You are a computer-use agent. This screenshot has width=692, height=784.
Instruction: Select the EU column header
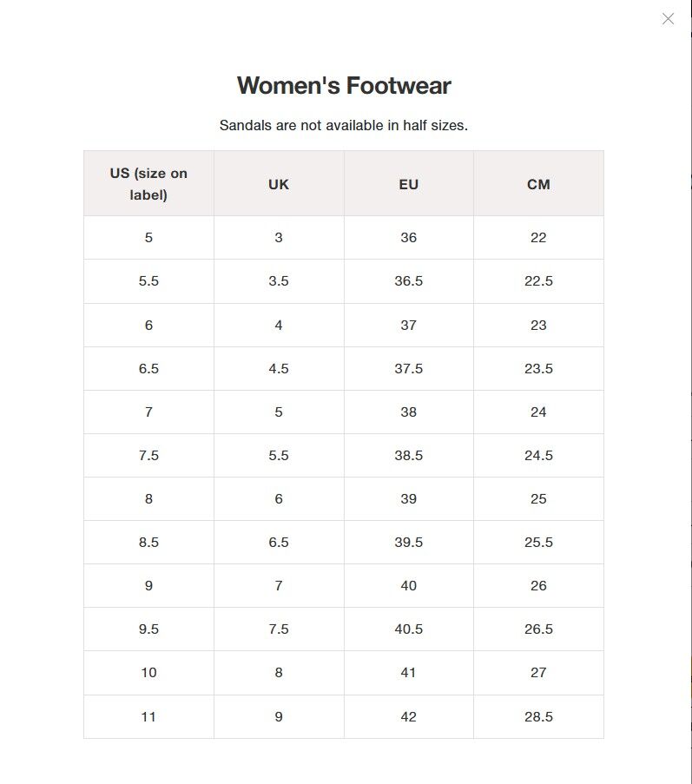(x=409, y=184)
